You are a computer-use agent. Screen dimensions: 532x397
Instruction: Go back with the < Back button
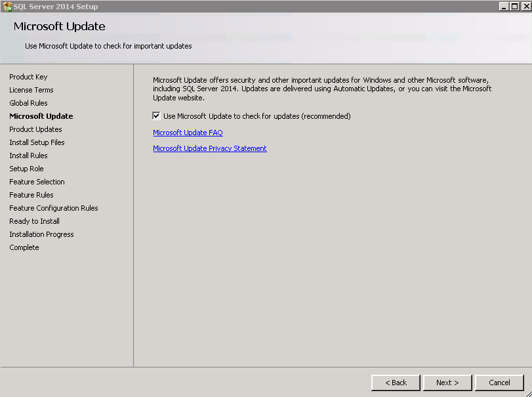(x=396, y=383)
